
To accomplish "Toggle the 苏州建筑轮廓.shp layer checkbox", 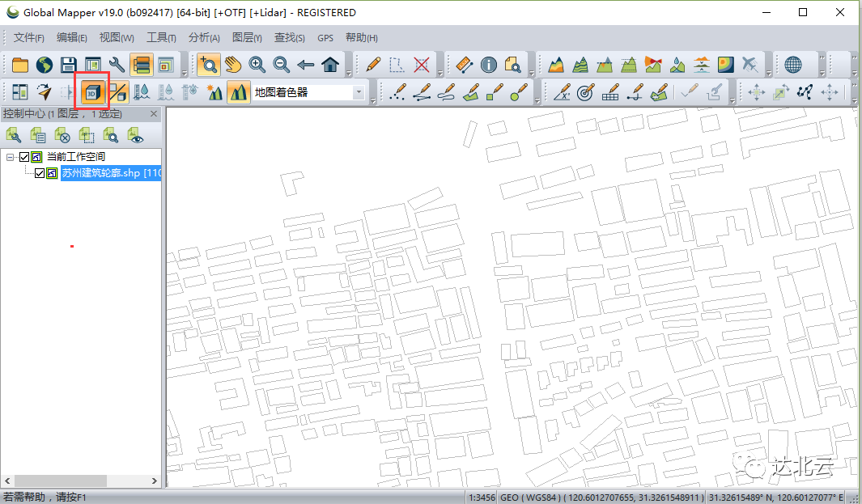I will (x=40, y=174).
